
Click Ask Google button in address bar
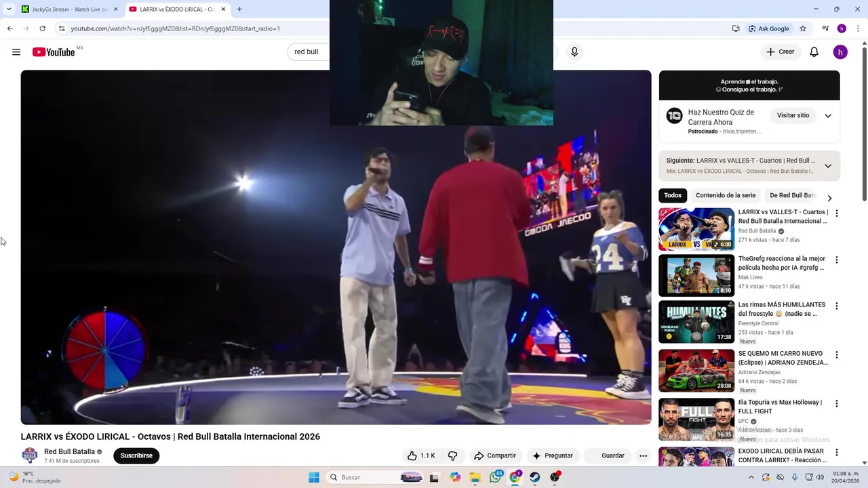pyautogui.click(x=768, y=28)
